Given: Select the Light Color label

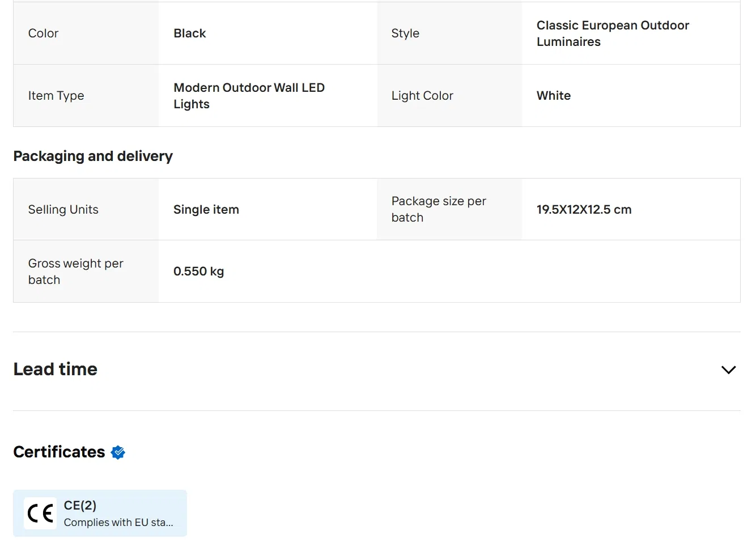Looking at the screenshot, I should 422,96.
